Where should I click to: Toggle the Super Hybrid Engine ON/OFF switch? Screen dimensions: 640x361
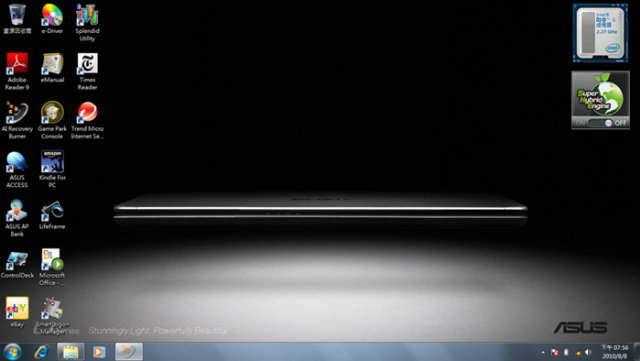point(600,123)
